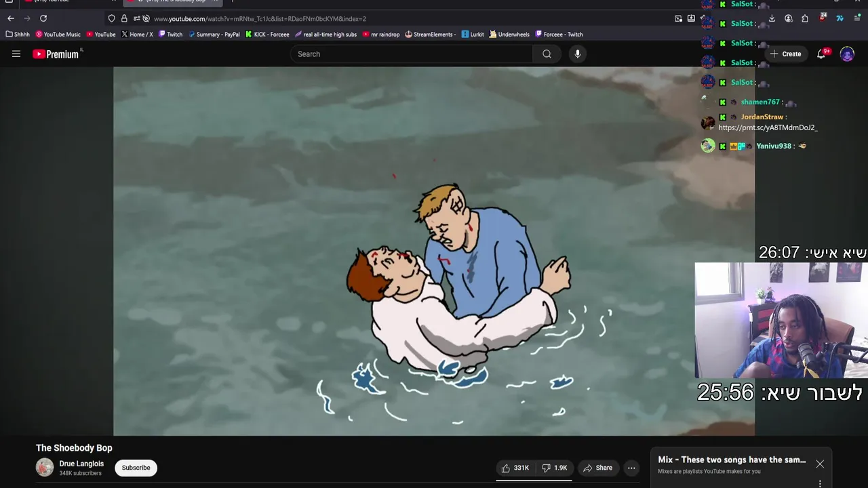This screenshot has height=488, width=868.
Task: Click the Shoebody Bop video player
Action: click(x=434, y=251)
